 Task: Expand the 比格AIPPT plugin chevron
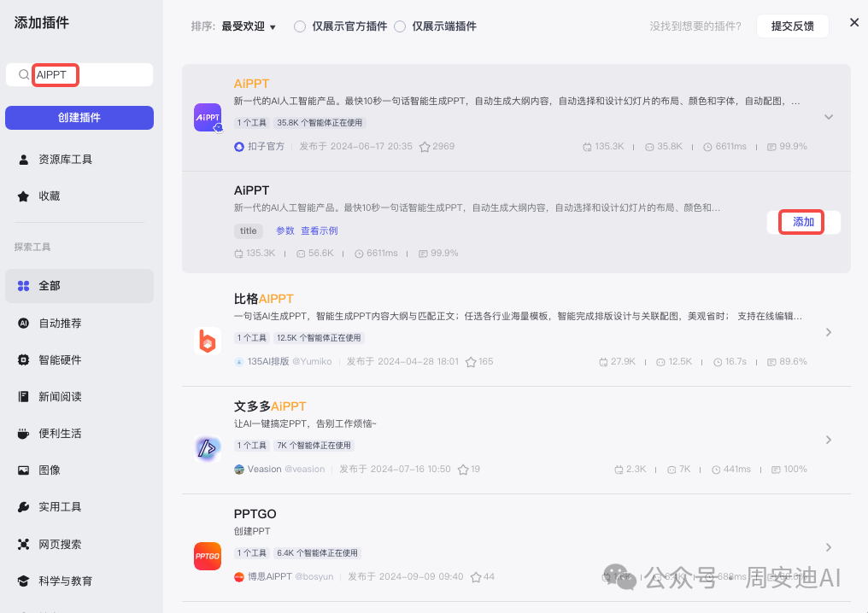click(x=829, y=332)
